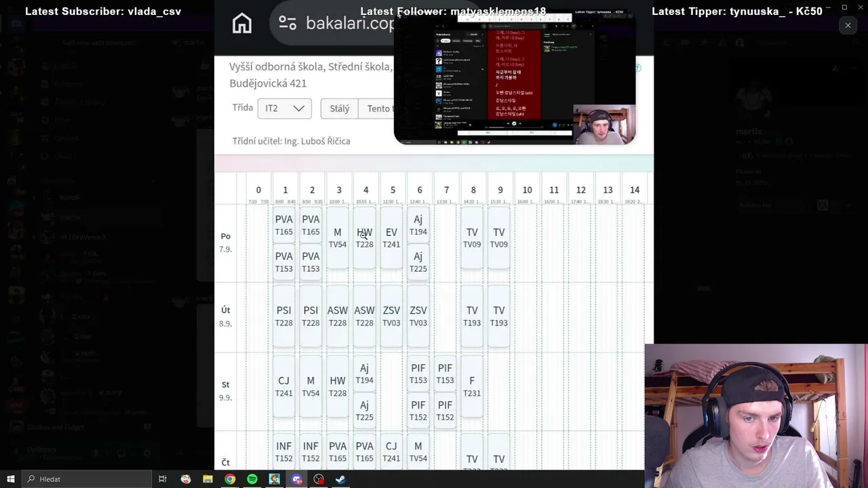Open Steam from the taskbar

[340, 479]
